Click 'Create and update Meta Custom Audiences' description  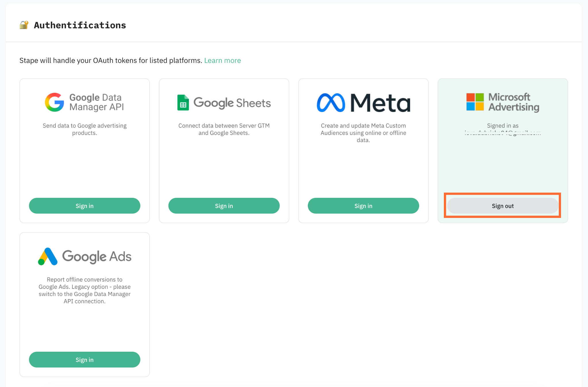click(x=363, y=133)
